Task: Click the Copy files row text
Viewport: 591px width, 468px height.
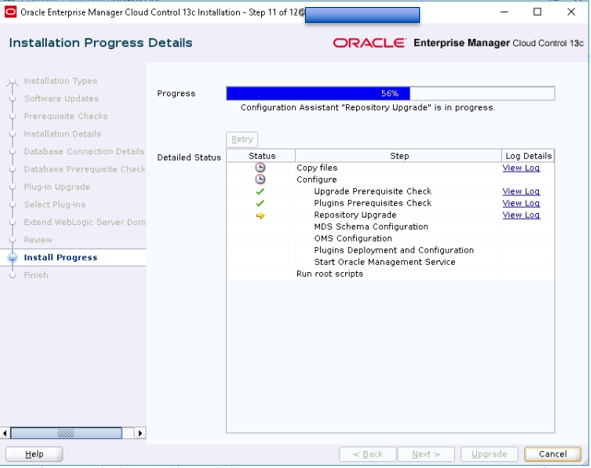Action: tap(317, 168)
